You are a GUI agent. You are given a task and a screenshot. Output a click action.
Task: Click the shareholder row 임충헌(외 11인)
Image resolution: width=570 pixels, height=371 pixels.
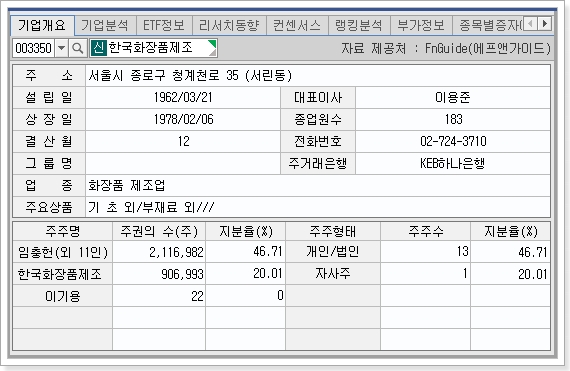[x=63, y=252]
